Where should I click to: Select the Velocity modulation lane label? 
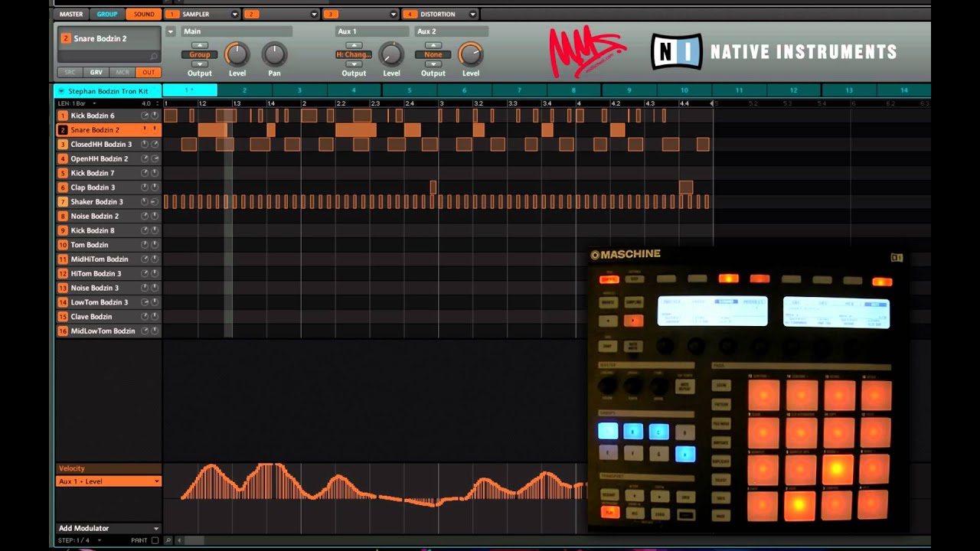coord(108,468)
